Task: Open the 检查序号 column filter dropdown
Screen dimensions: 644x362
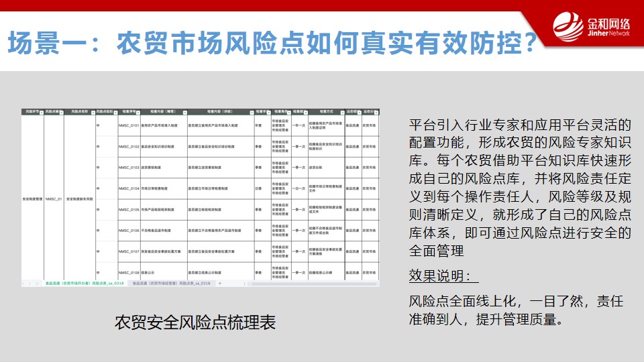Action: (x=138, y=113)
